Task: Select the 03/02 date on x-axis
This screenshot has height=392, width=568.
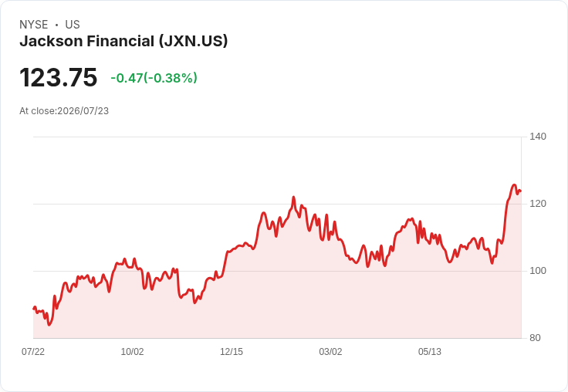Action: pos(330,351)
